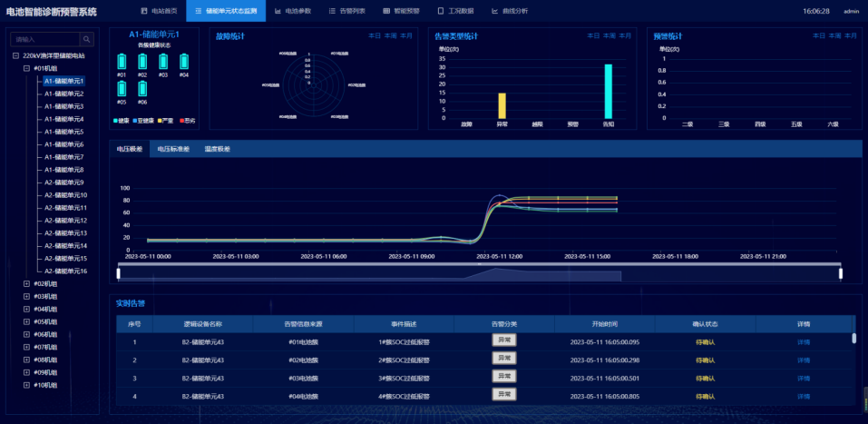The image size is (868, 424).
Task: Click the left handle of chart zoom slider
Action: tap(119, 273)
